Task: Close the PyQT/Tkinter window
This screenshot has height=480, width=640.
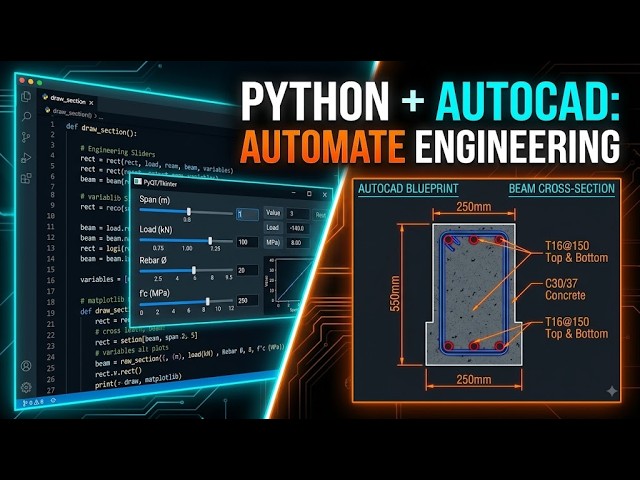Action: [325, 195]
